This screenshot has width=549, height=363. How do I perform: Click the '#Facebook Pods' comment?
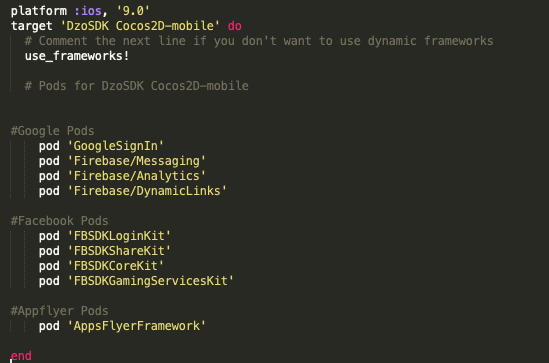point(60,221)
